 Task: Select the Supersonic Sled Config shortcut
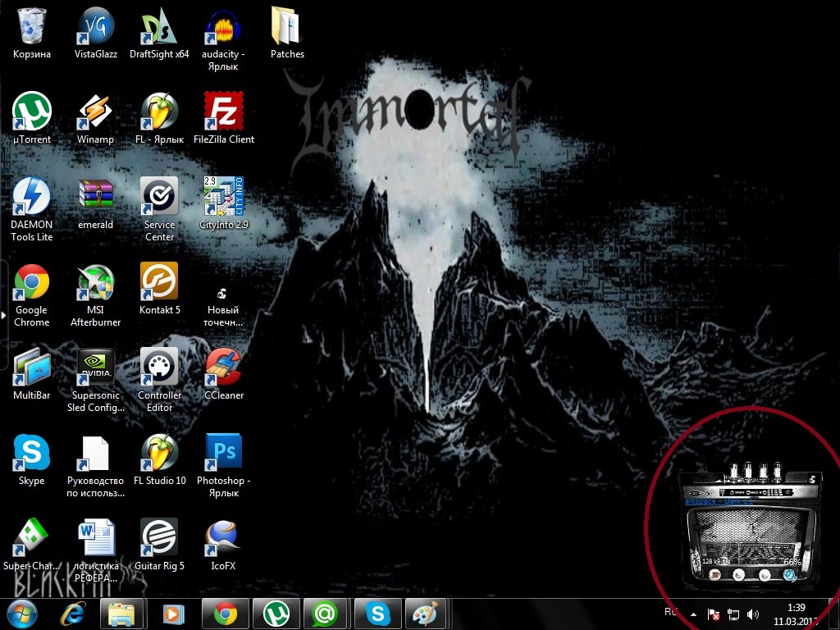pyautogui.click(x=95, y=381)
